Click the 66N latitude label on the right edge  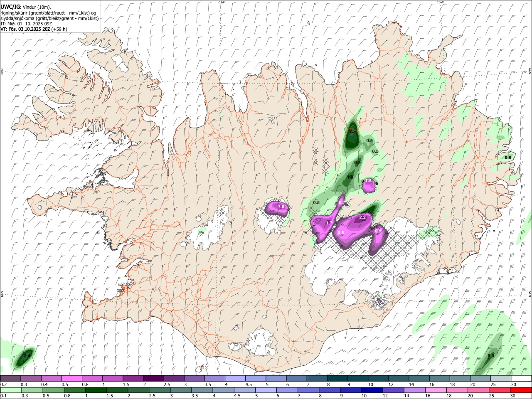[530, 72]
